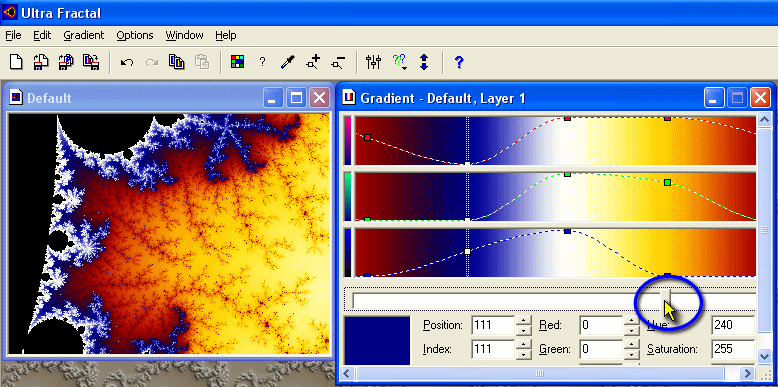
Task: Open the Help menu
Action: click(225, 35)
